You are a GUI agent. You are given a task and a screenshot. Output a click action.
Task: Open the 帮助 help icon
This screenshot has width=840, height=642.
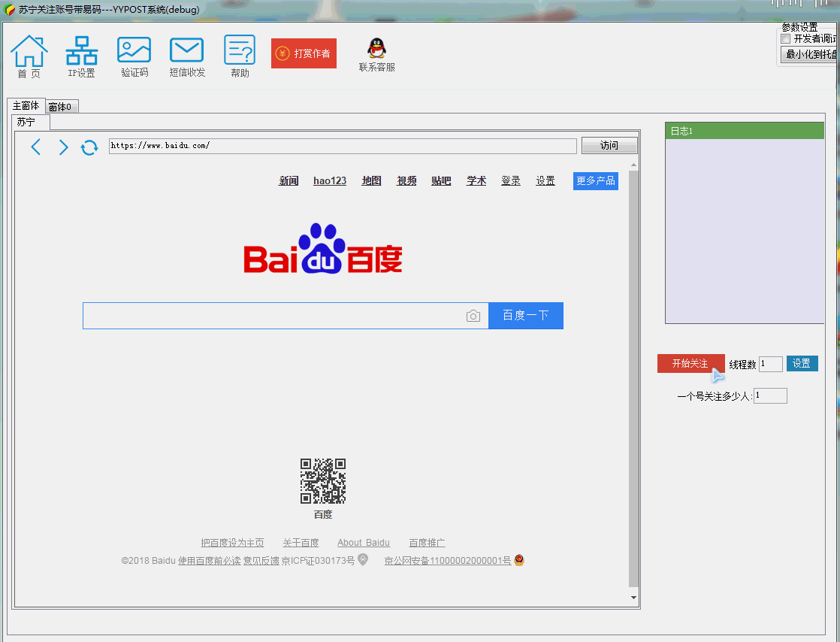(x=240, y=56)
